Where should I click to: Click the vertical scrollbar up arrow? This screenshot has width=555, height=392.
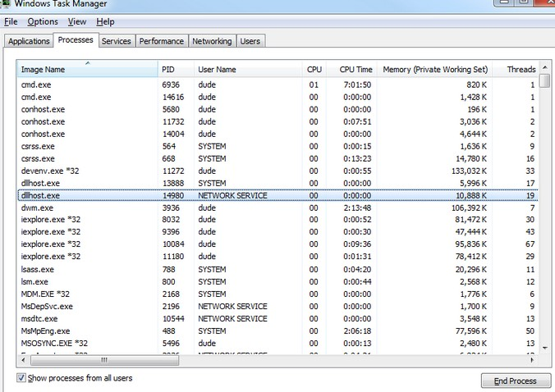point(545,66)
